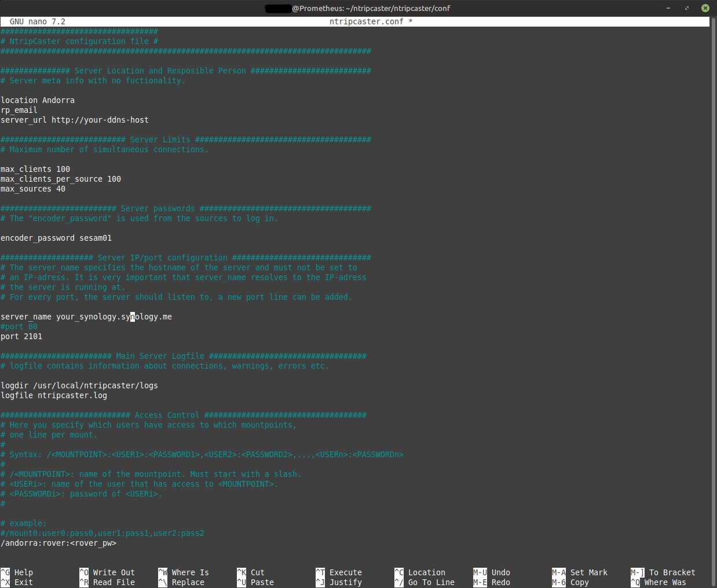Click the ^/ Go To Line shortcut
This screenshot has height=588, width=717.
point(425,582)
